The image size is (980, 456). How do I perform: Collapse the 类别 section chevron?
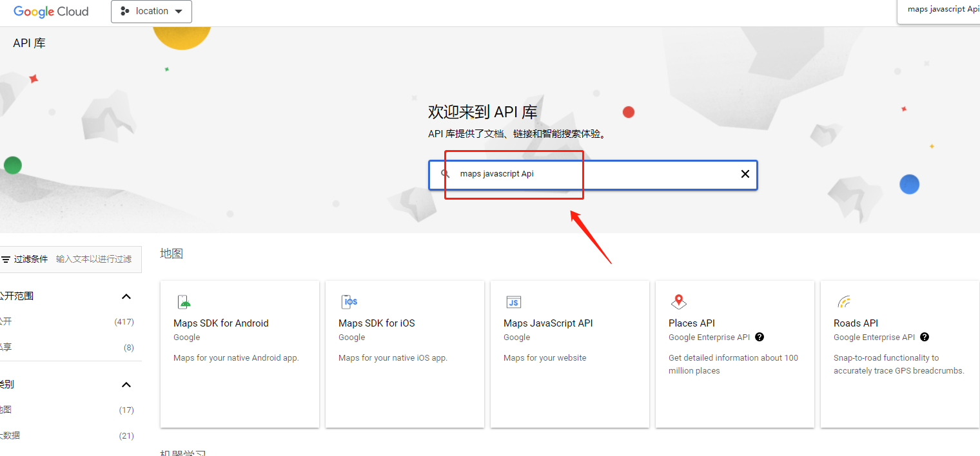pyautogui.click(x=126, y=385)
